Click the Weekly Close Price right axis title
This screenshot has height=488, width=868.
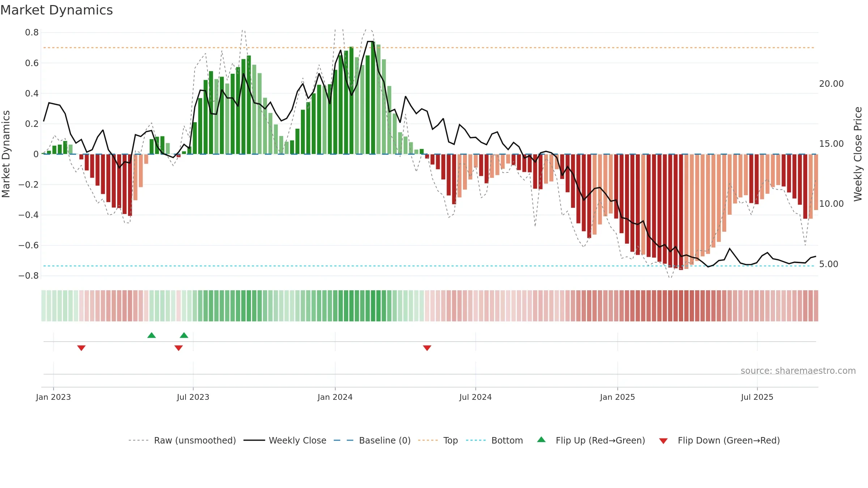click(x=858, y=154)
